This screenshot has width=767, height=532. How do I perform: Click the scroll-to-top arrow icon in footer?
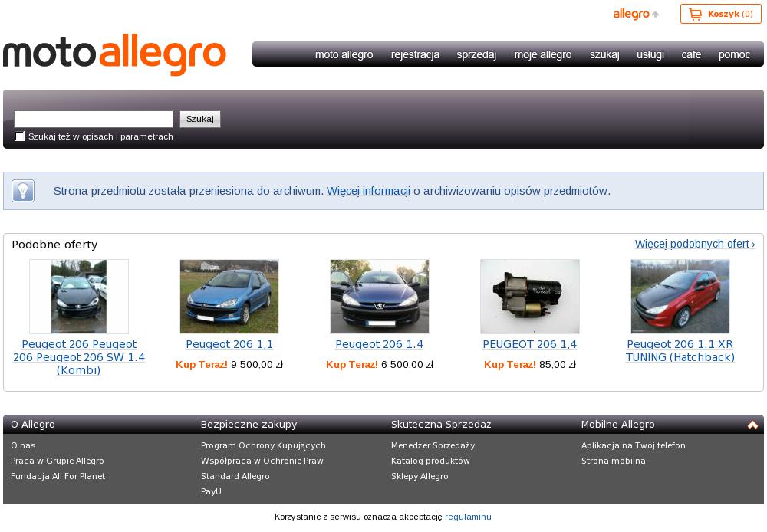pyautogui.click(x=752, y=425)
